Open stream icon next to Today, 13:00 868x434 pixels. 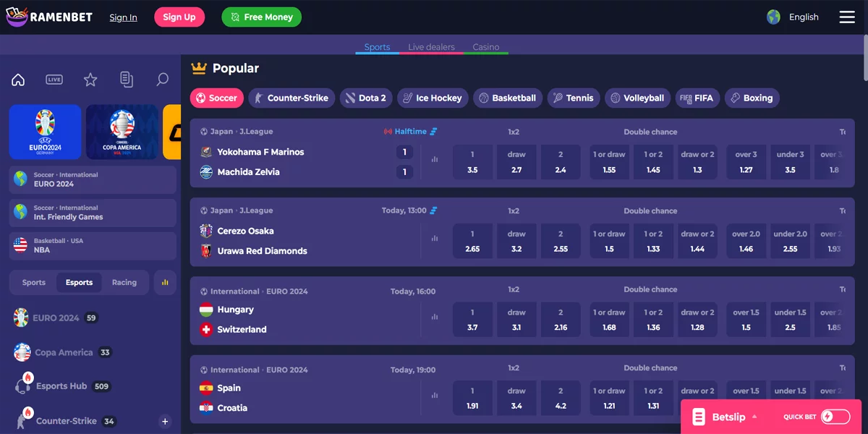[x=433, y=210]
